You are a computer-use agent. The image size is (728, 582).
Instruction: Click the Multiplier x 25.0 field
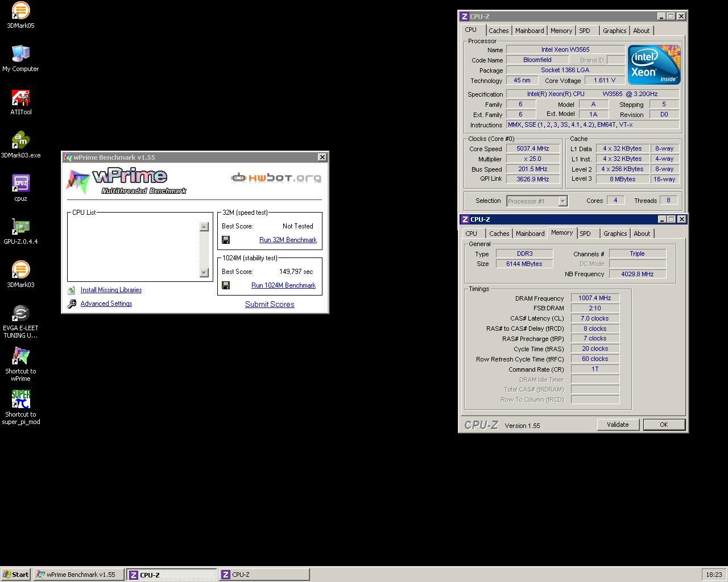(x=533, y=159)
